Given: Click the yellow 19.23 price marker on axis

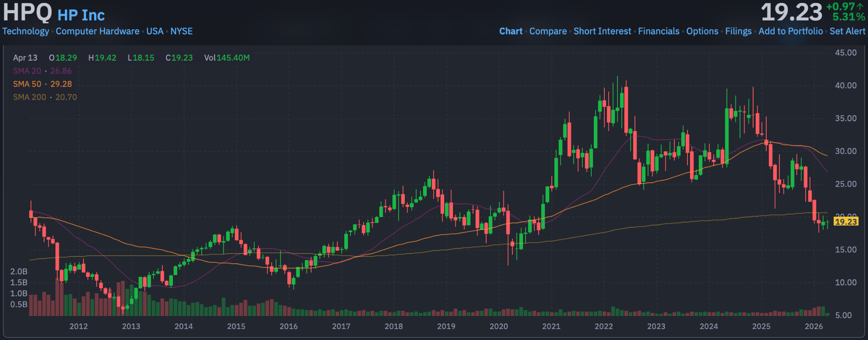Looking at the screenshot, I should pos(846,221).
